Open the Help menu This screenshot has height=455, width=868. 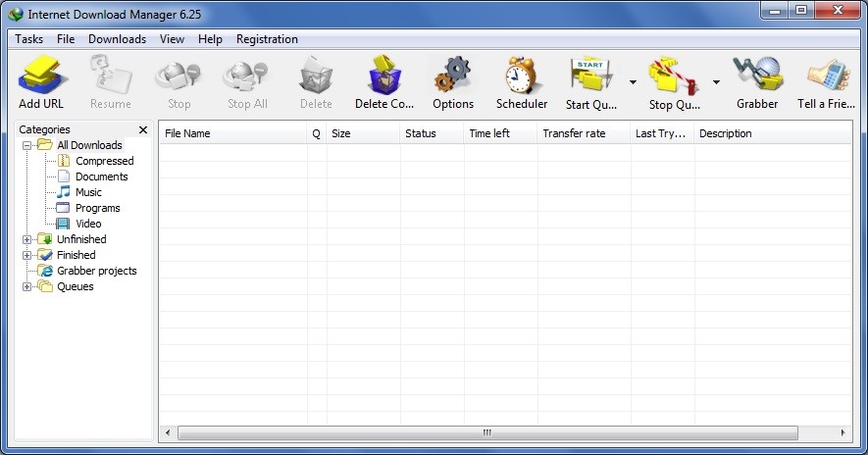tap(210, 39)
